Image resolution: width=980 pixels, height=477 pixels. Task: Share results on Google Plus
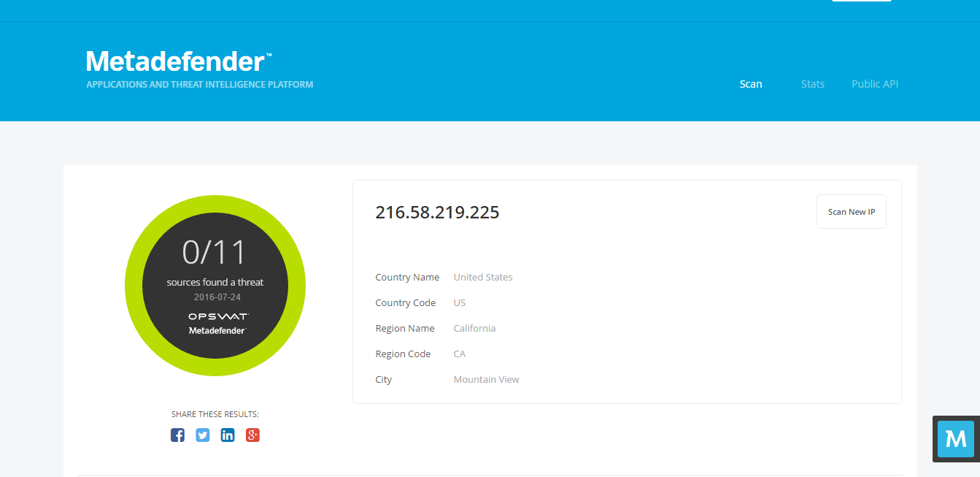pos(252,435)
